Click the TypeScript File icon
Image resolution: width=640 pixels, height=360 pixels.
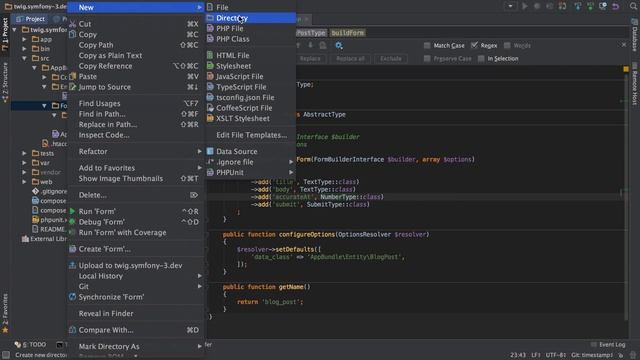(x=210, y=87)
